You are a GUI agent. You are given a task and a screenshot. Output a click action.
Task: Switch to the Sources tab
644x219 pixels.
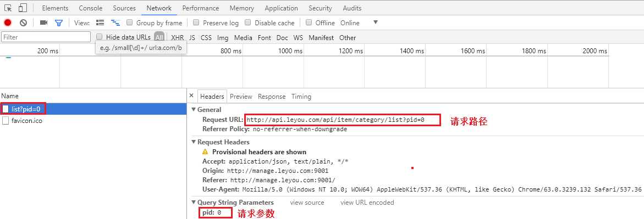click(x=124, y=8)
